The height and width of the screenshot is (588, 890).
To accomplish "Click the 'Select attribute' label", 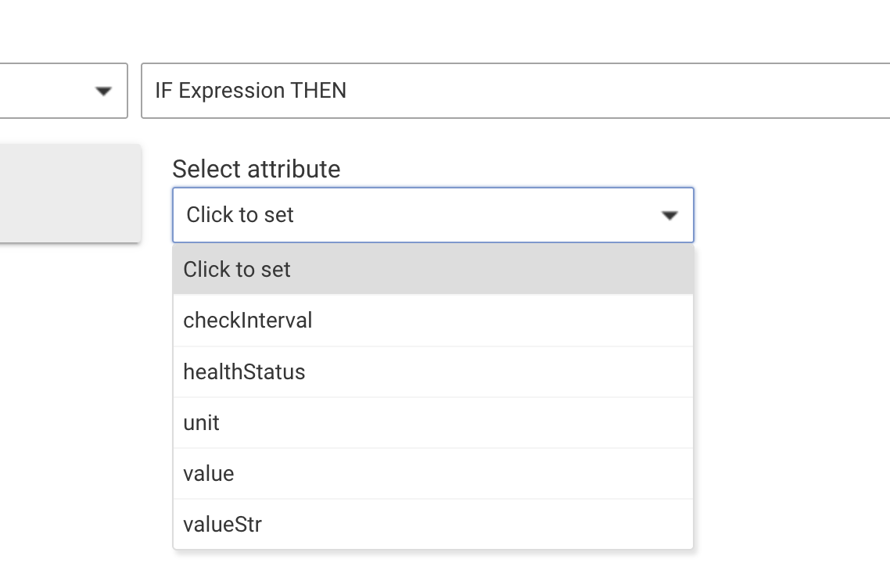I will click(257, 169).
